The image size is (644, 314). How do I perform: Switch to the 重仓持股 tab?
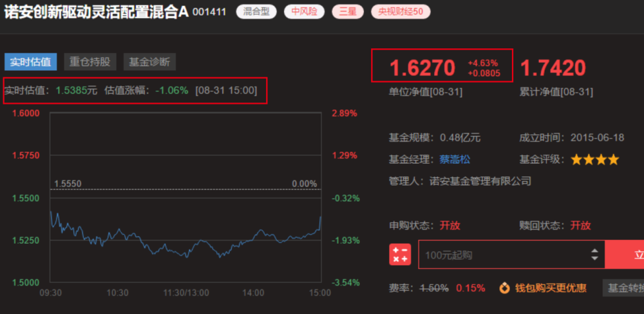90,62
